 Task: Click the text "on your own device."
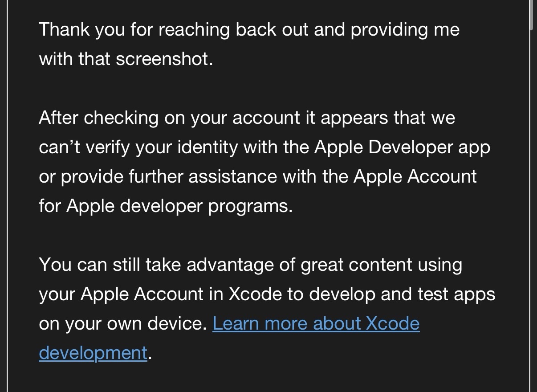(x=123, y=324)
